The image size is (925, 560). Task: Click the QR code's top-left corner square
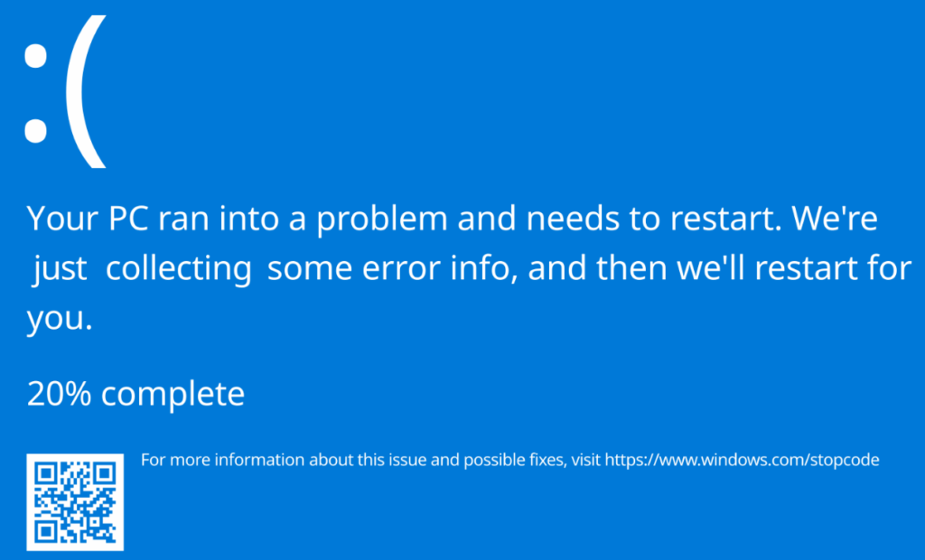click(x=46, y=474)
